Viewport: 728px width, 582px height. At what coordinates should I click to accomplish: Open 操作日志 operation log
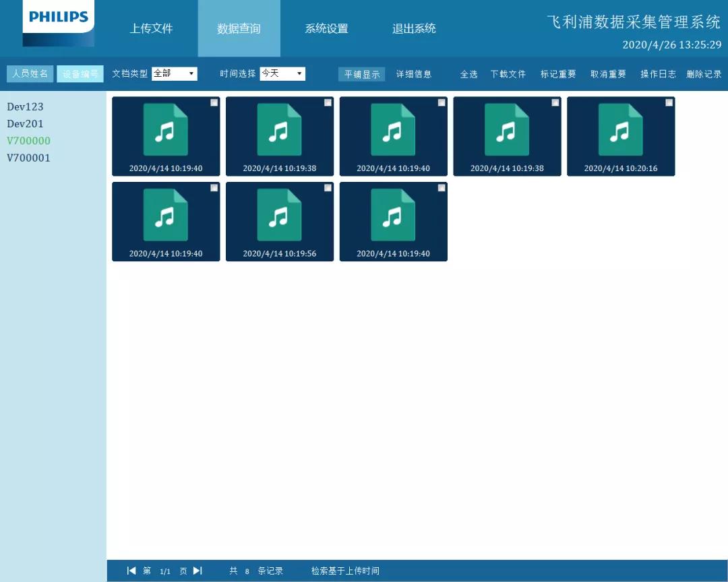click(658, 74)
